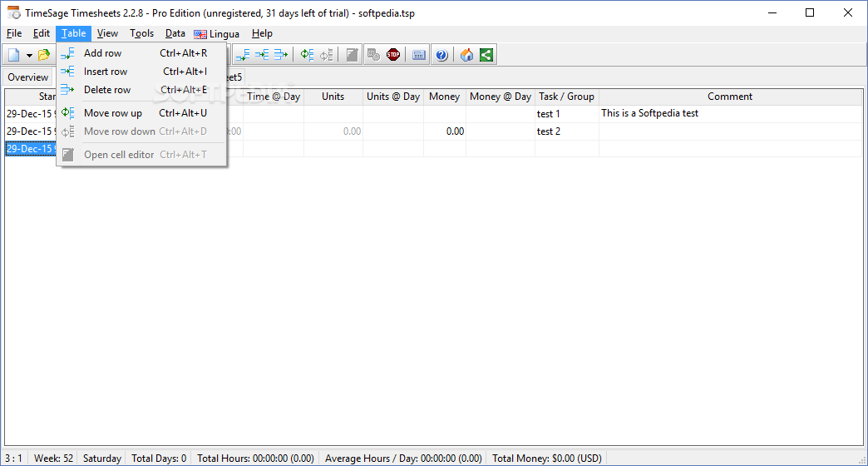This screenshot has width=868, height=466.
Task: Open the File menu
Action: [14, 33]
